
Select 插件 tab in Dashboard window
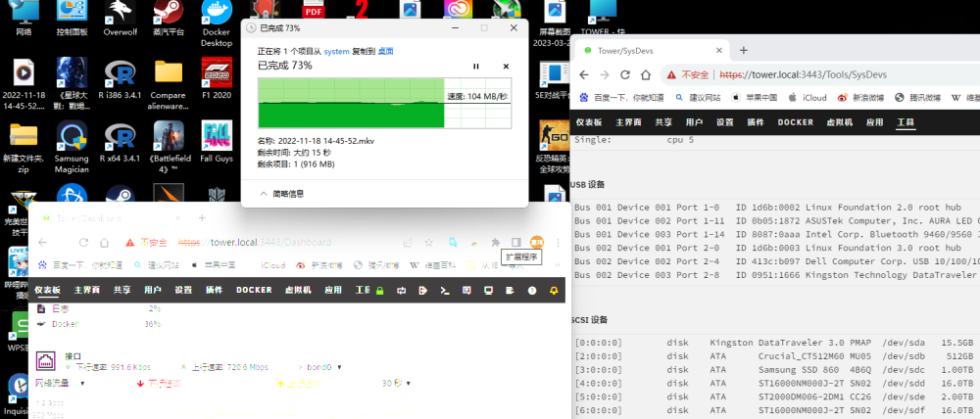pos(215,291)
